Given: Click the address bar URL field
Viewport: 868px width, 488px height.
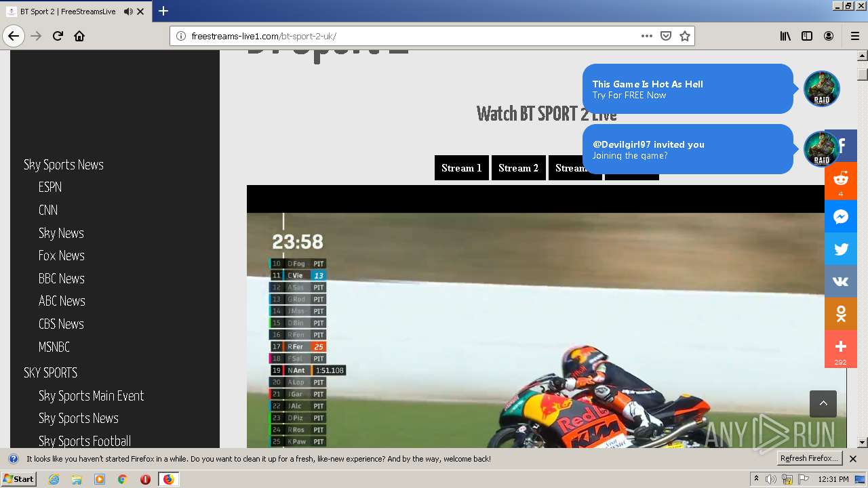Looking at the screenshot, I should click(410, 36).
